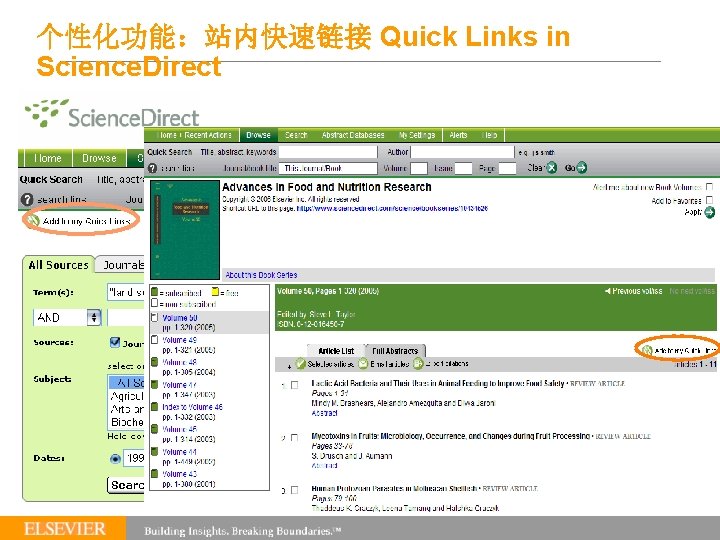Click the Term(s) input field in back window

[126, 292]
